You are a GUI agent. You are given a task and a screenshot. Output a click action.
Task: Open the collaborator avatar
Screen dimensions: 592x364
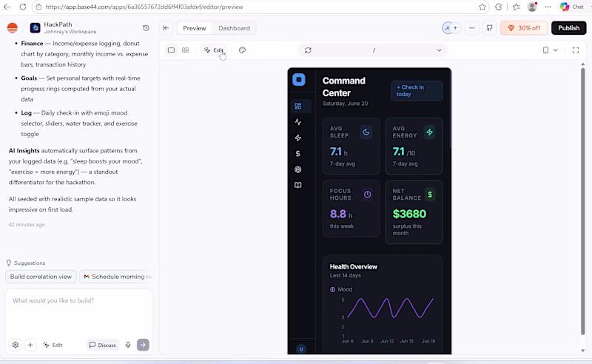click(447, 28)
